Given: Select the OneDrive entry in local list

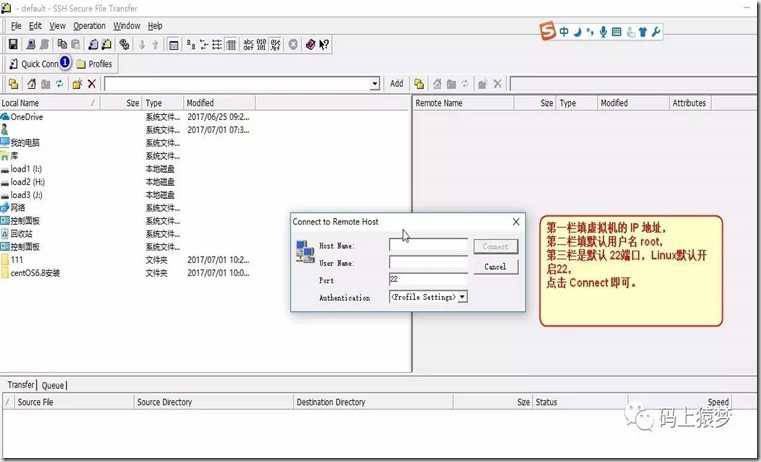Looking at the screenshot, I should pos(22,117).
